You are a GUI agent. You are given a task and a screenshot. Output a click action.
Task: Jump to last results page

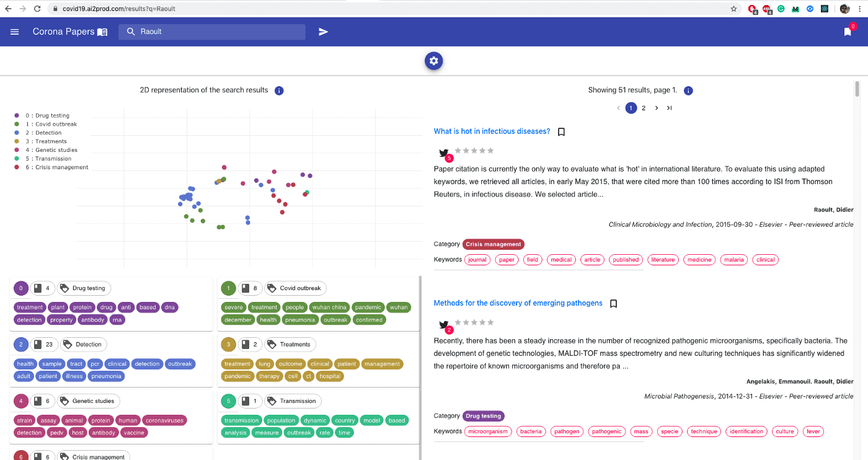tap(669, 108)
